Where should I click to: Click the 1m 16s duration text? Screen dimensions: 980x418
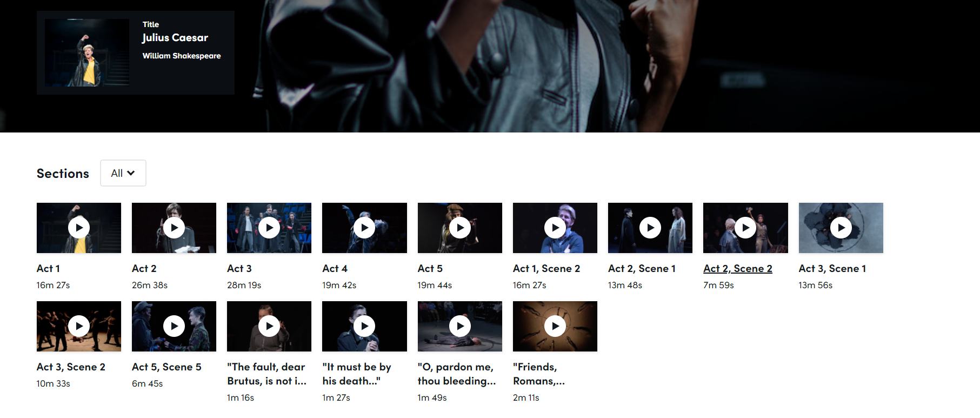coord(241,397)
